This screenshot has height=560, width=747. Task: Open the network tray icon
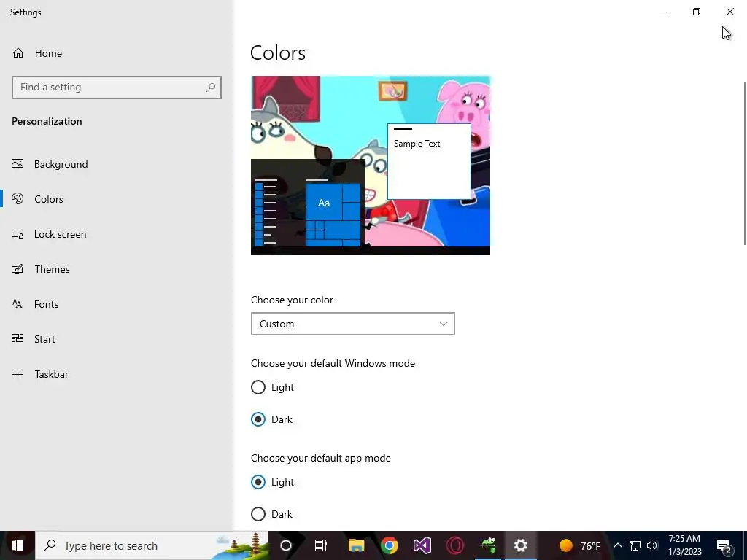[x=635, y=545]
